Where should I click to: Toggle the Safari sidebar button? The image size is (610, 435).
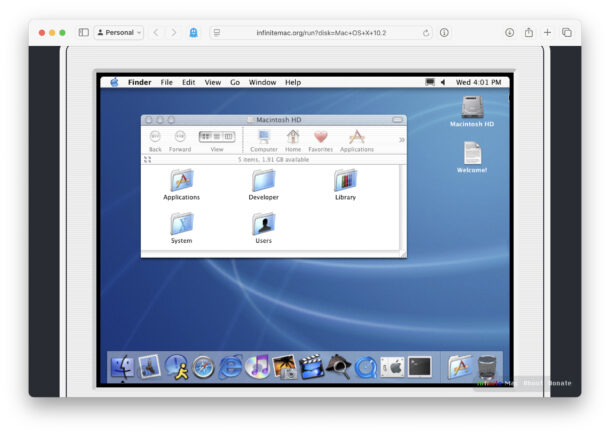pyautogui.click(x=83, y=32)
